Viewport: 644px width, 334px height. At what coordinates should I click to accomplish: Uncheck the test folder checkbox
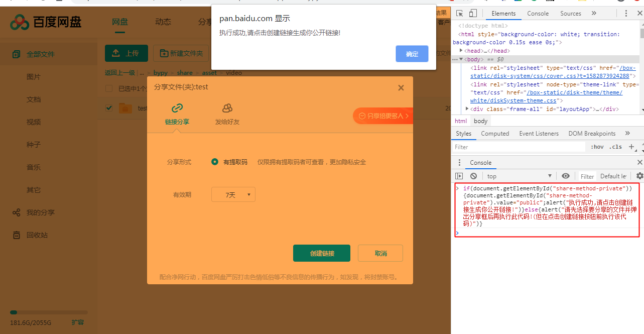109,108
